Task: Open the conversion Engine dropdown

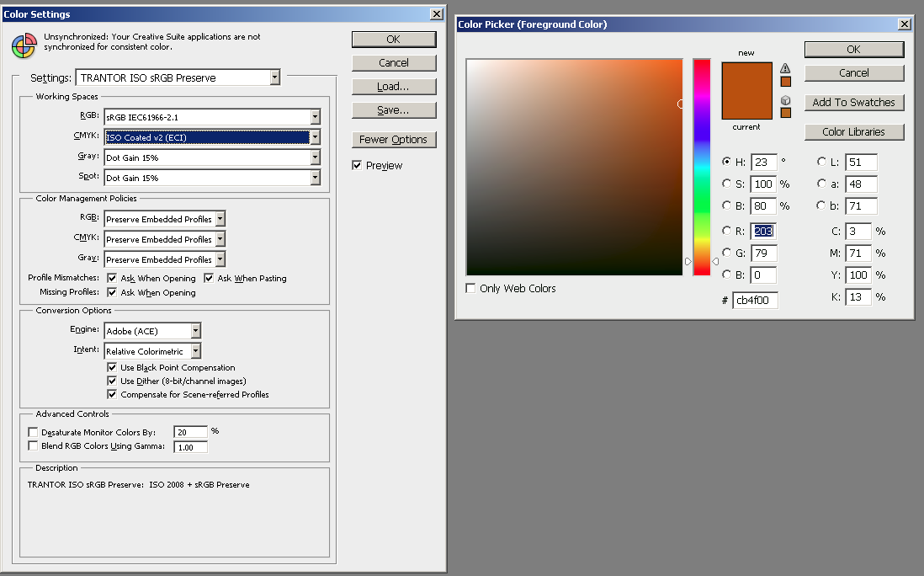Action: pyautogui.click(x=152, y=331)
